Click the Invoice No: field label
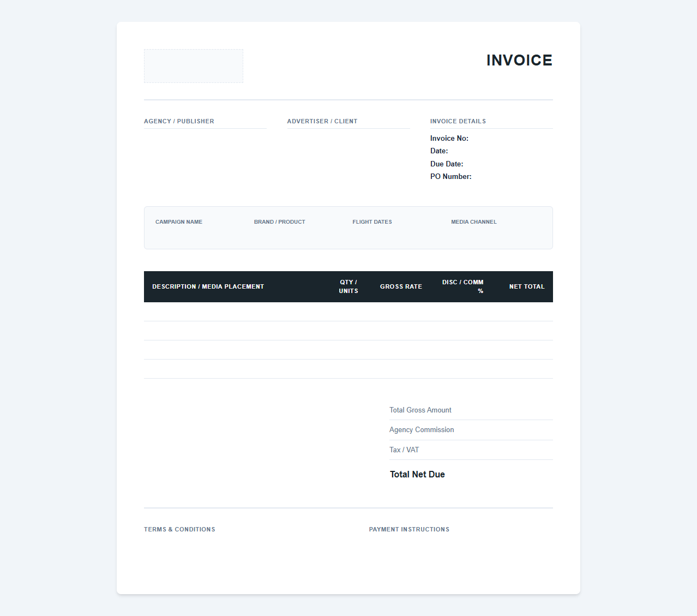The height and width of the screenshot is (616, 697). click(x=449, y=138)
